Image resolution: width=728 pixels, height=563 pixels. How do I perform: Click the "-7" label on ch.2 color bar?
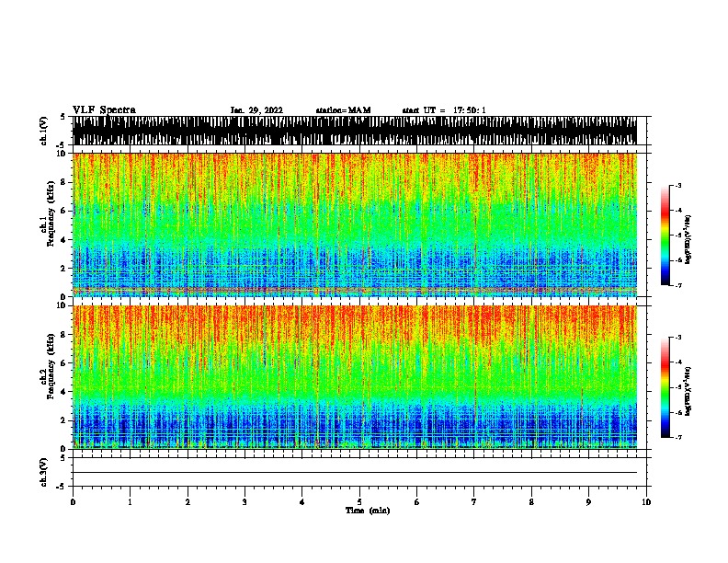(677, 437)
